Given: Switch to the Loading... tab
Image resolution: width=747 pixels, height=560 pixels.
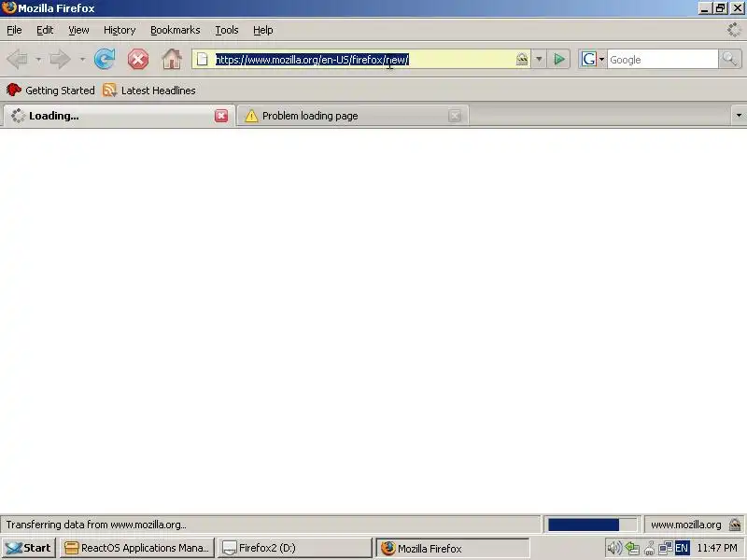Looking at the screenshot, I should coord(119,116).
